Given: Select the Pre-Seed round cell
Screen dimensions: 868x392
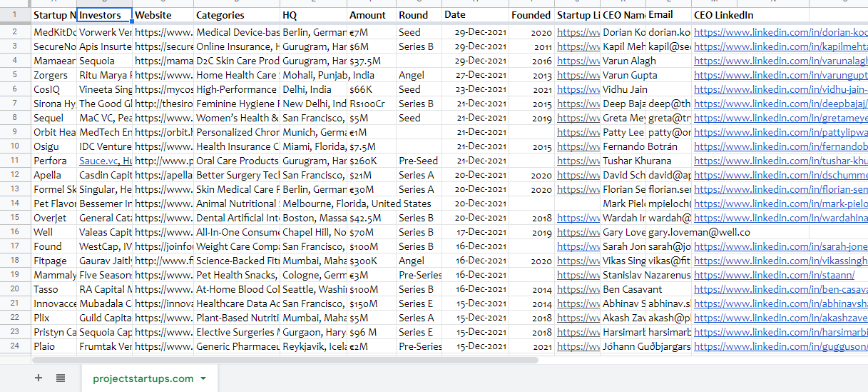Looking at the screenshot, I should (419, 161).
